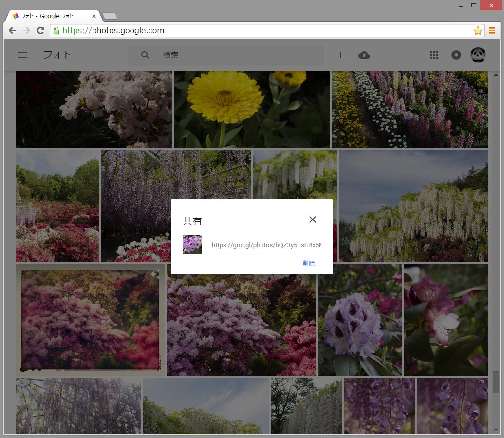Click the cloud upload icon

(x=364, y=55)
